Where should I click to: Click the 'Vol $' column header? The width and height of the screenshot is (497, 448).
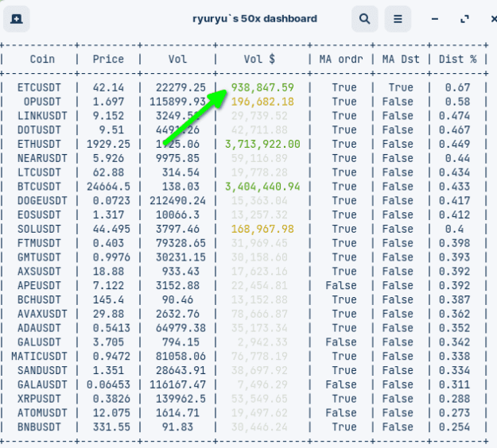pyautogui.click(x=259, y=60)
